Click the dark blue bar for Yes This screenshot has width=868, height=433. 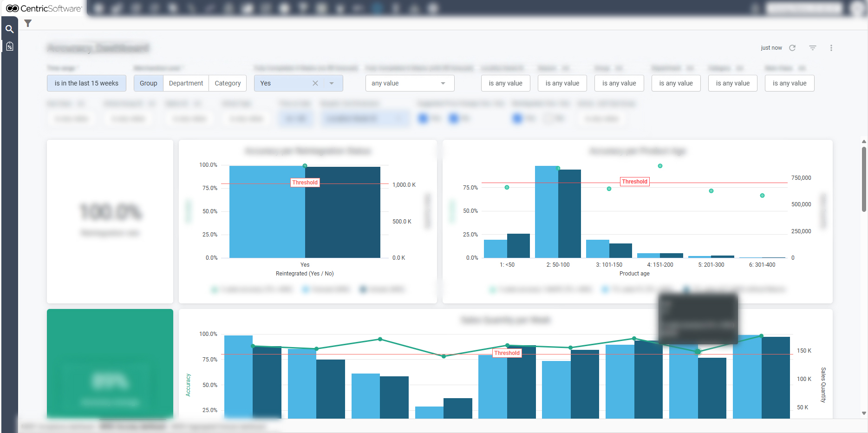pyautogui.click(x=343, y=212)
